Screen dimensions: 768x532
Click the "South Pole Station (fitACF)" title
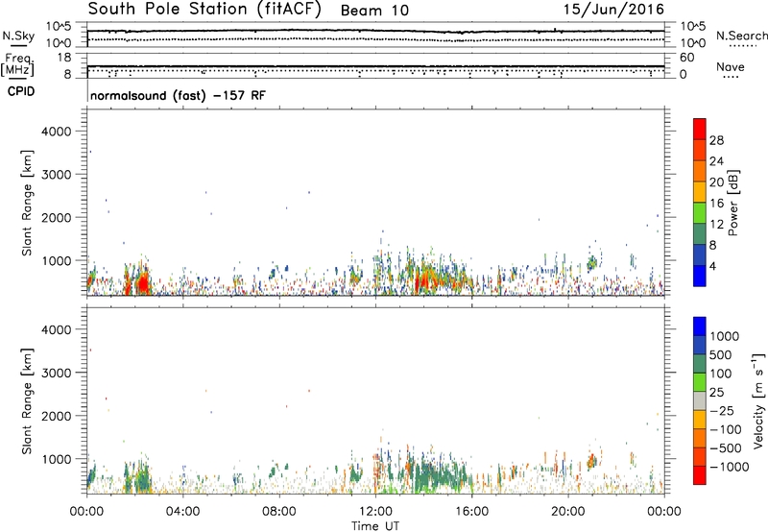[204, 10]
